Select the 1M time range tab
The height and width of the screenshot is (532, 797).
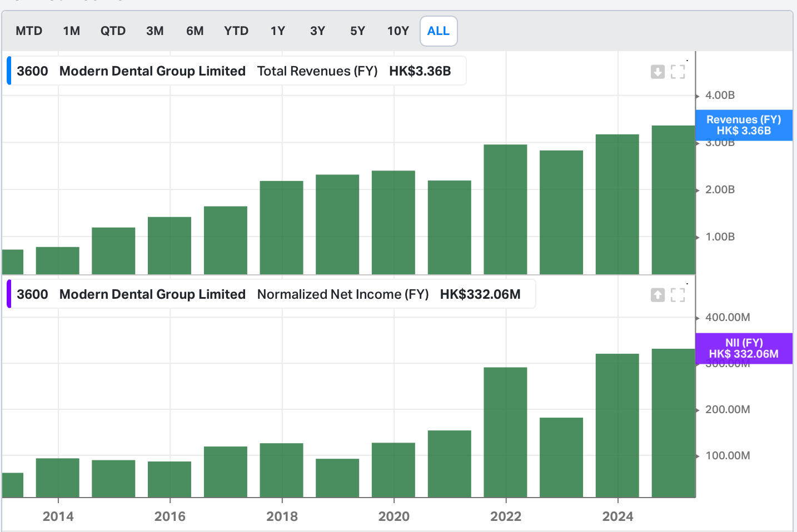click(x=72, y=31)
